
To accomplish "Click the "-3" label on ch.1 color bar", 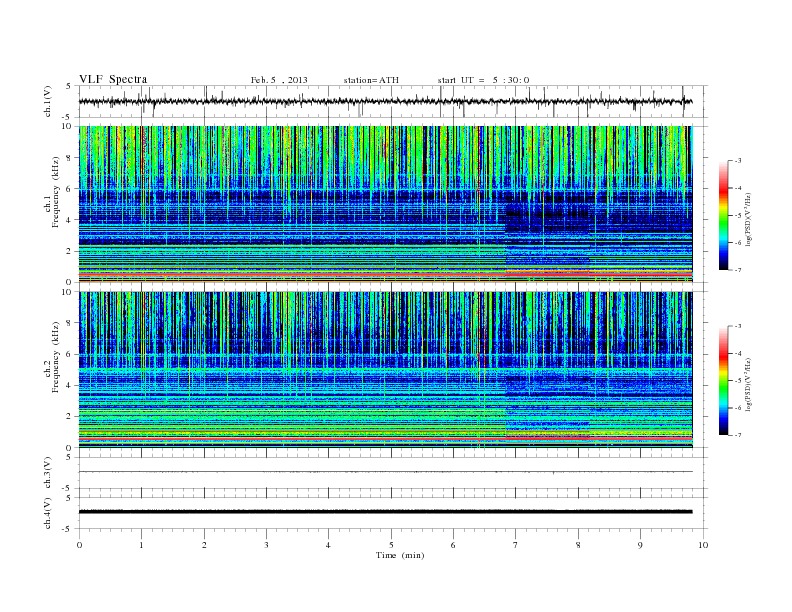I will tap(737, 161).
